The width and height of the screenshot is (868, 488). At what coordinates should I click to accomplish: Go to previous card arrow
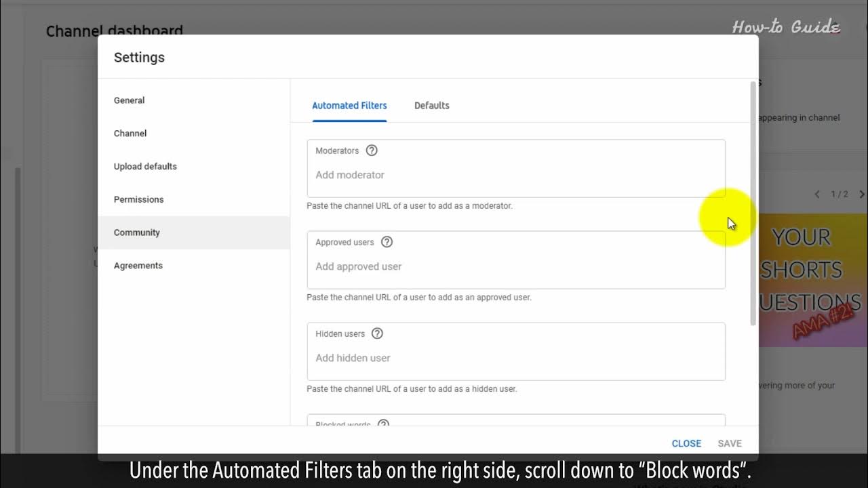pyautogui.click(x=817, y=195)
